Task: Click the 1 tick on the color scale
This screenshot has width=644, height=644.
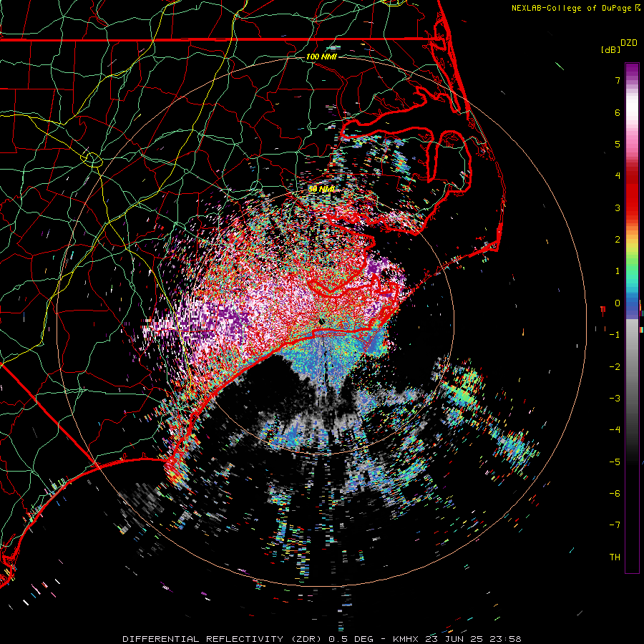Action: [618, 271]
